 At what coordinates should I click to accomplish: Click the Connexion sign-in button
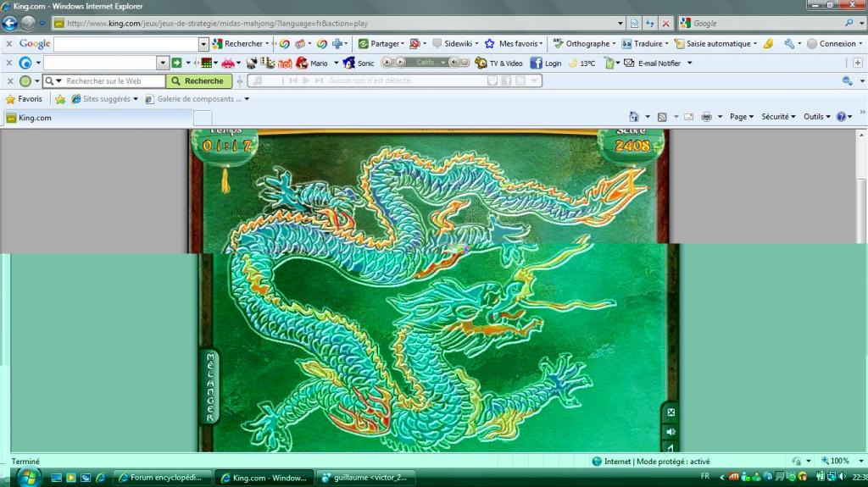832,44
